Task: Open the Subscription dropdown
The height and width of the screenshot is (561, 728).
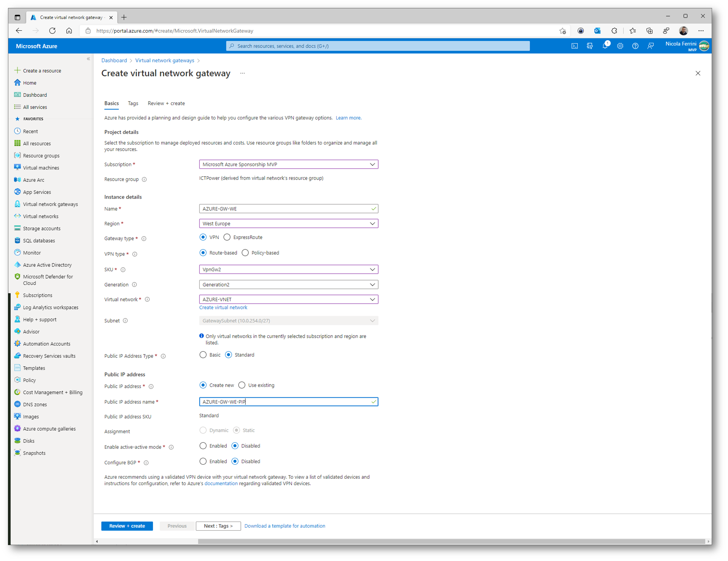Action: (288, 164)
